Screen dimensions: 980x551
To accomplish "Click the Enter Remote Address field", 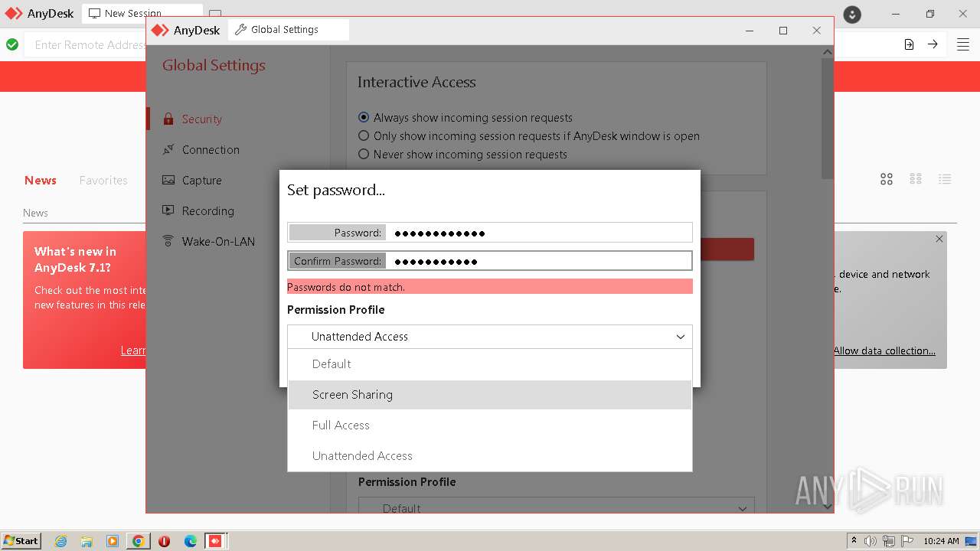I will pos(90,45).
